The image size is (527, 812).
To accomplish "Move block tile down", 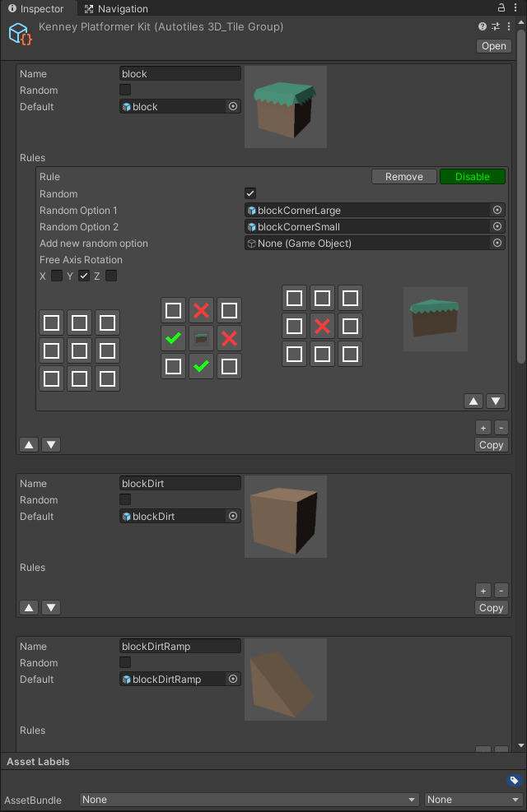I will click(51, 445).
